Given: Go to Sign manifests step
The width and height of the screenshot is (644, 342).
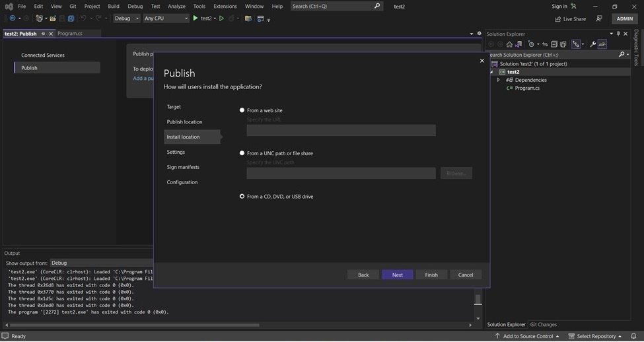Looking at the screenshot, I should point(183,167).
